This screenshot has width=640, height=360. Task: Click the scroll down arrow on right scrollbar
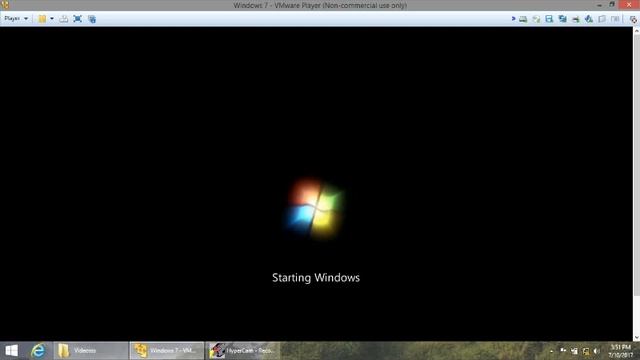coord(636,337)
